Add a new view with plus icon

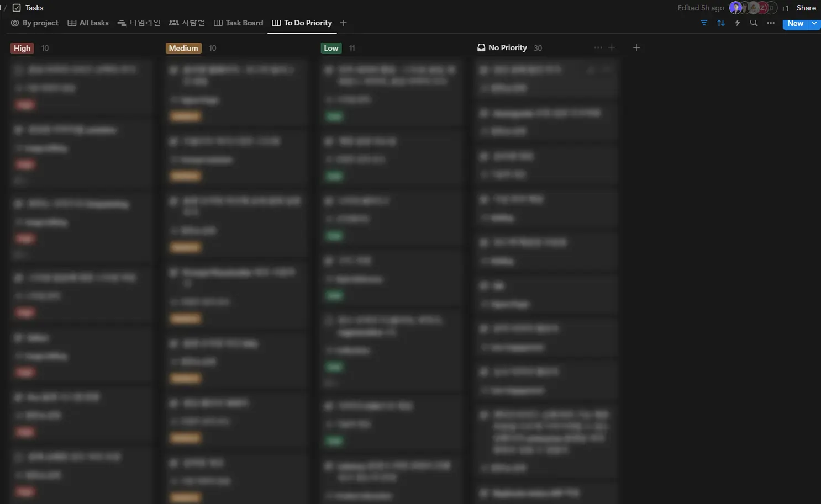[344, 23]
